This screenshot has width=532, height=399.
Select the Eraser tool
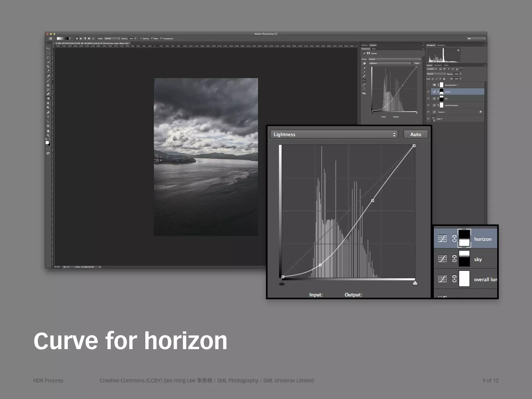point(48,94)
